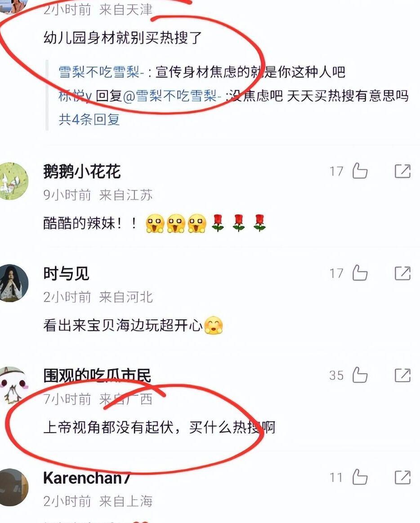Share the comment by 鹅鹅小花花
The image size is (420, 523).
402,171
